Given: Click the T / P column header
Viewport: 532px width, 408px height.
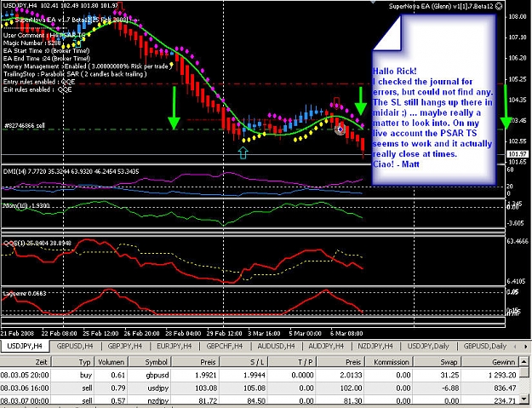Looking at the screenshot, I should pyautogui.click(x=292, y=362).
